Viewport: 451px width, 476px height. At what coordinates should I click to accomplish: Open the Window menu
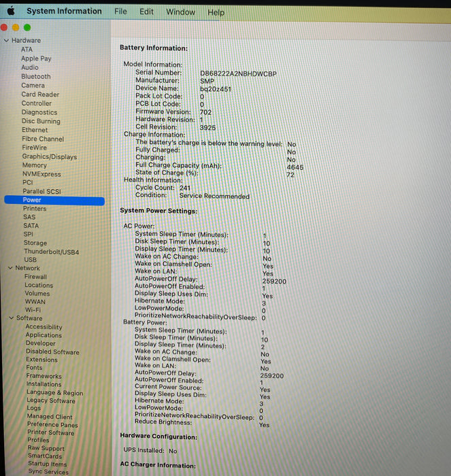(x=180, y=12)
